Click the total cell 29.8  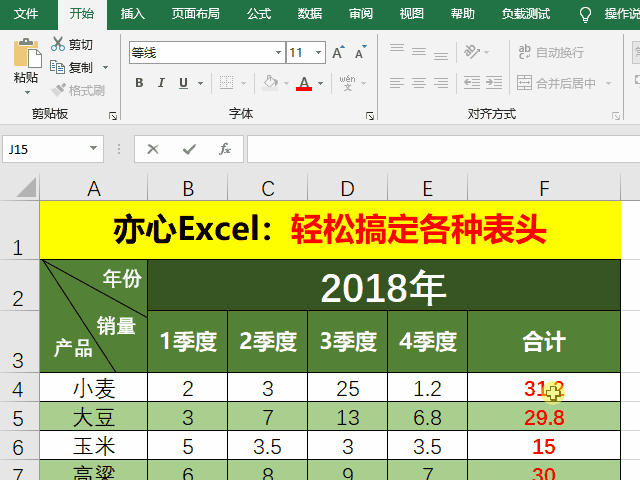tap(544, 417)
